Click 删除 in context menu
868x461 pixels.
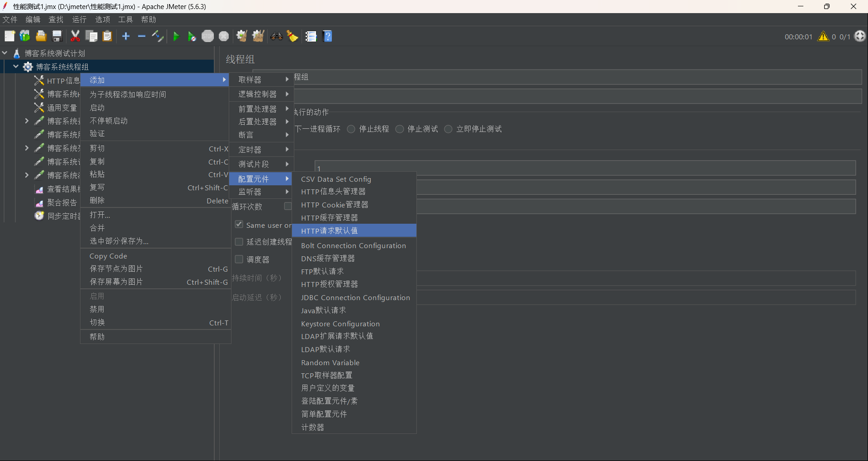156,200
